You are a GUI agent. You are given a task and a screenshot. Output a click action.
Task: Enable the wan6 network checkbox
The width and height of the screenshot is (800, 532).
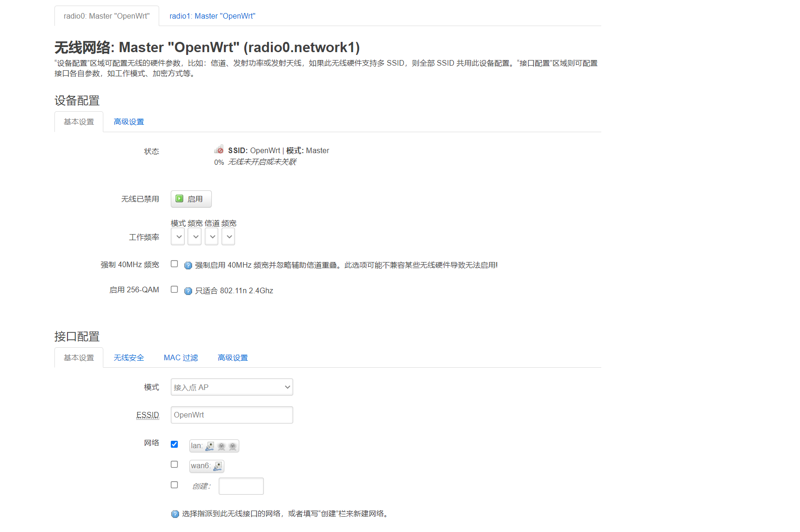pos(174,464)
